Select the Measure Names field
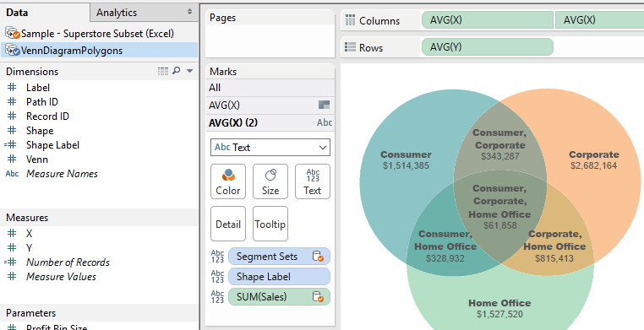644x330 pixels. [62, 174]
